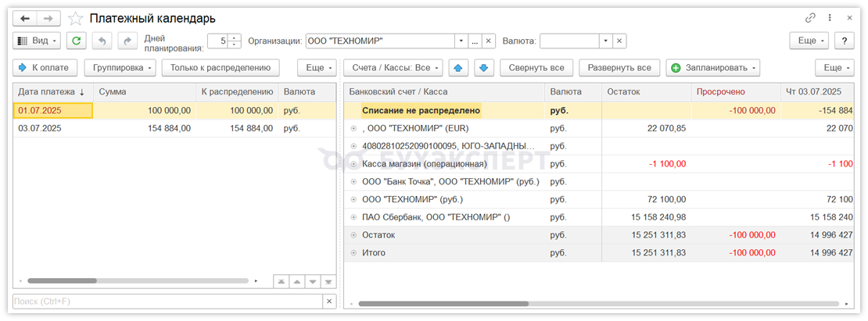The width and height of the screenshot is (868, 321).
Task: Click the back navigation arrow
Action: tap(25, 18)
